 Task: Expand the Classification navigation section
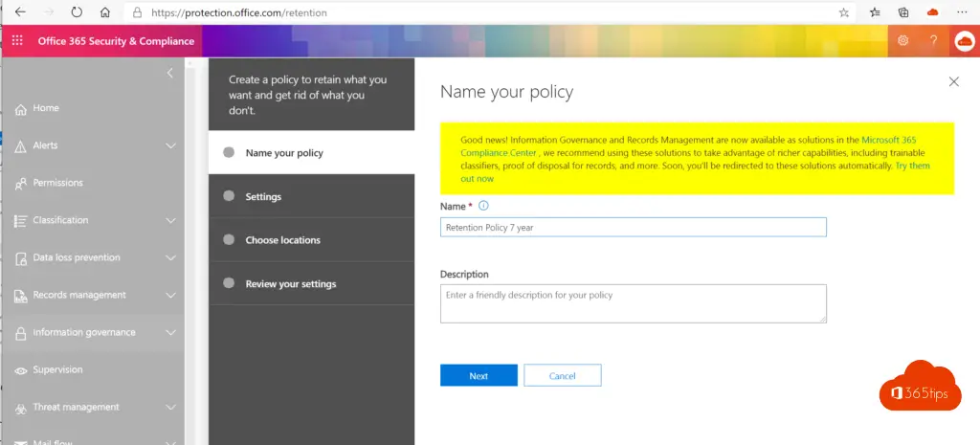(170, 220)
